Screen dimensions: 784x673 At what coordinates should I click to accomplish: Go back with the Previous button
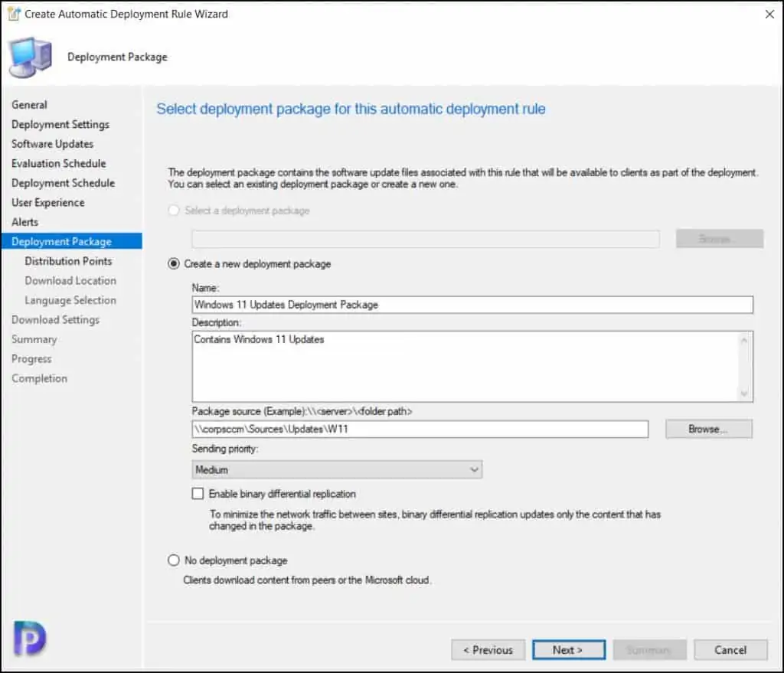point(488,650)
